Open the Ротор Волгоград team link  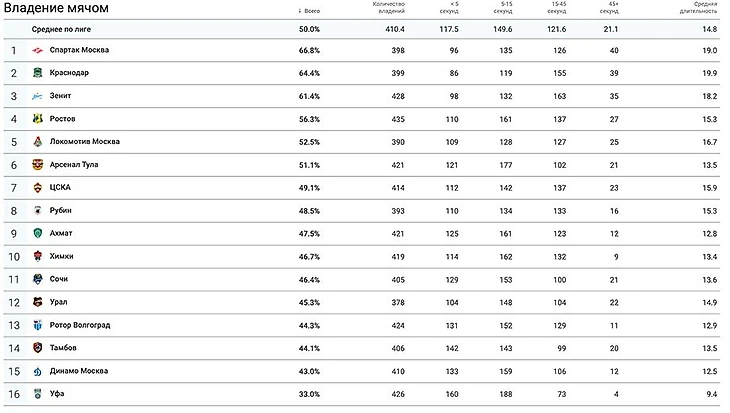tap(80, 325)
